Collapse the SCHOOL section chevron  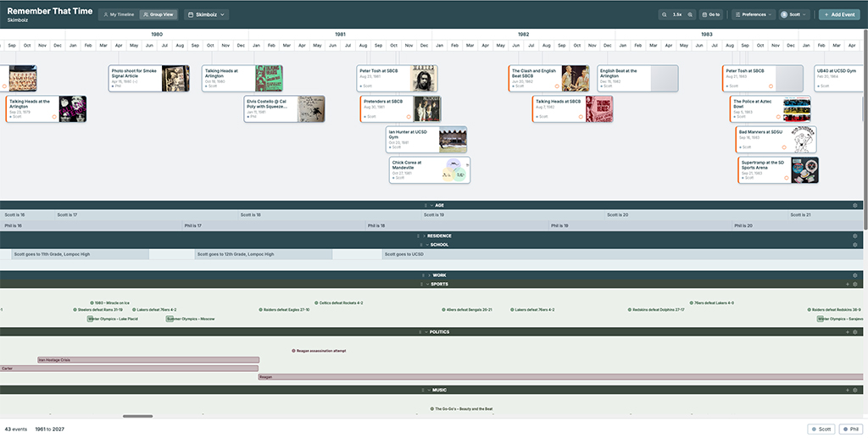[x=426, y=245]
